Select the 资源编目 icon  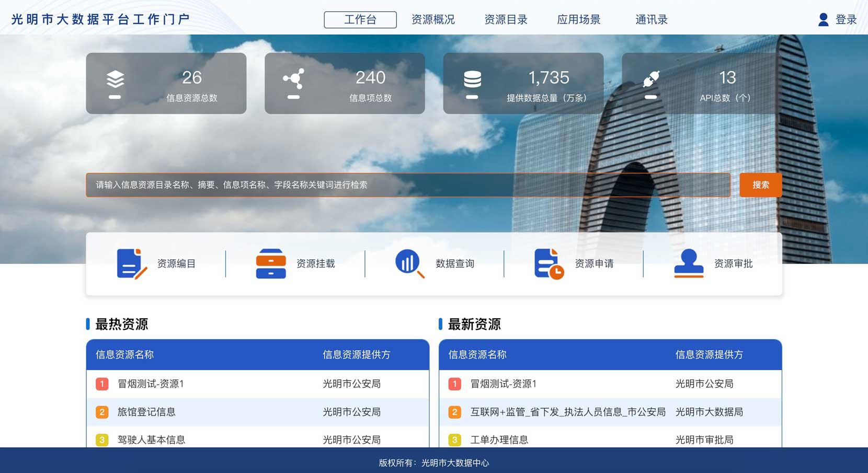click(130, 263)
